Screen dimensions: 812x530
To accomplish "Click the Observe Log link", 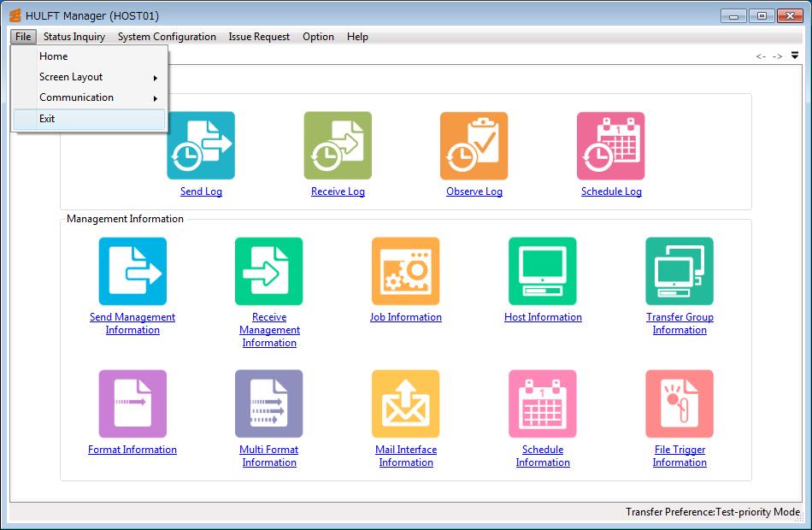I will click(474, 191).
